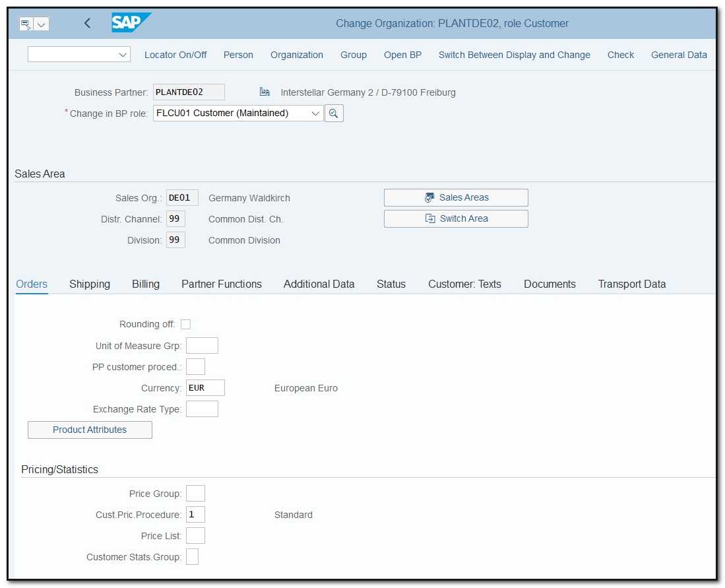Click the Division field
This screenshot has width=725, height=588.
tap(175, 240)
